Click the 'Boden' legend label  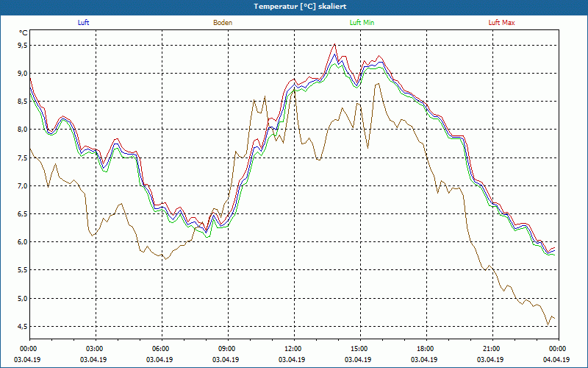point(223,23)
